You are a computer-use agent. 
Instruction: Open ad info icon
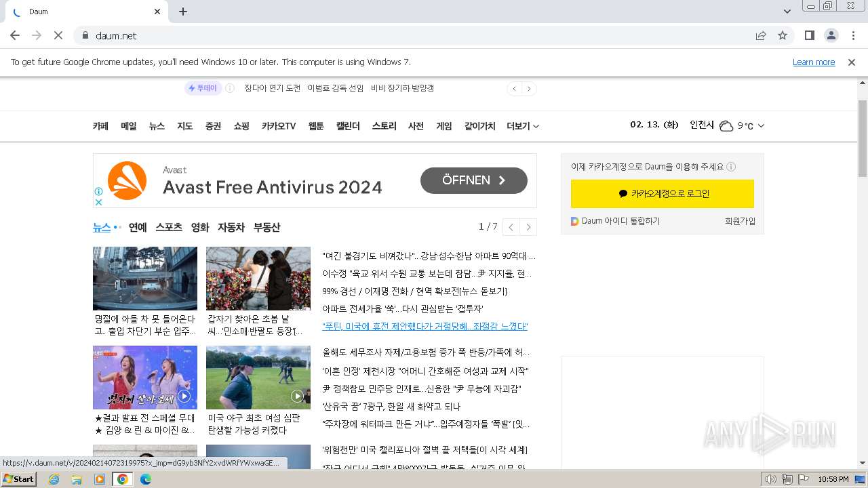[x=98, y=192]
